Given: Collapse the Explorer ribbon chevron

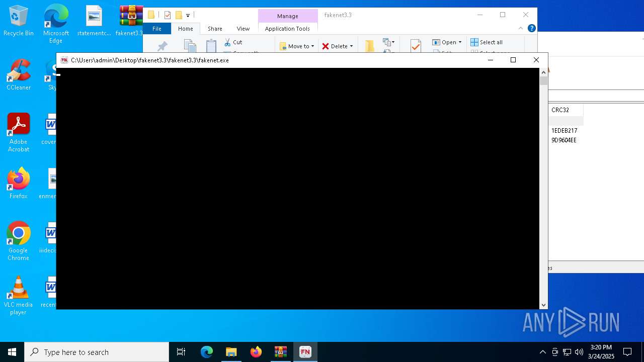Looking at the screenshot, I should [521, 29].
